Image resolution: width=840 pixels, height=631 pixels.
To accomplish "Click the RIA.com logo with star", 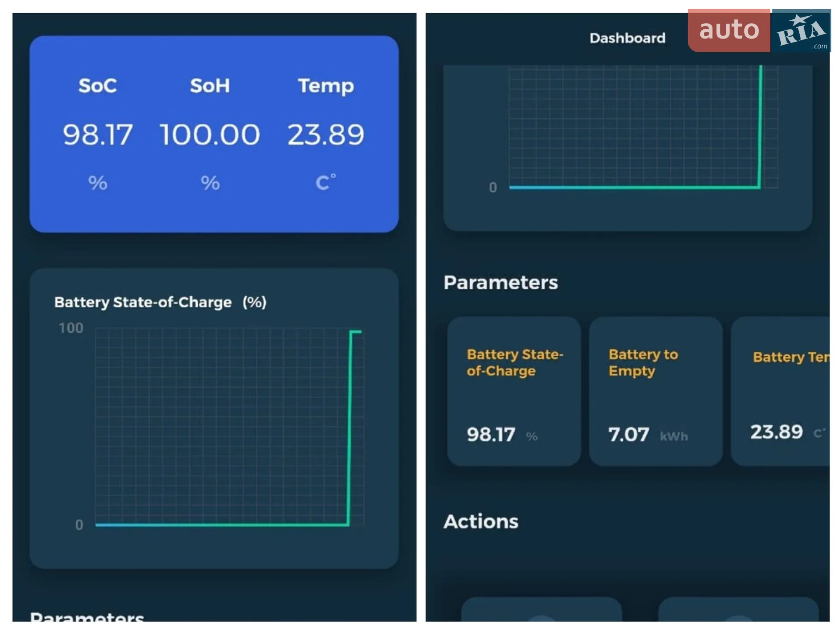I will (801, 30).
